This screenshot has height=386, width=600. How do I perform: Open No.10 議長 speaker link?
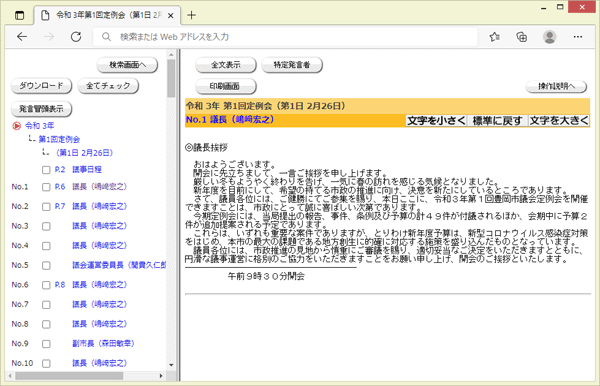(99, 363)
